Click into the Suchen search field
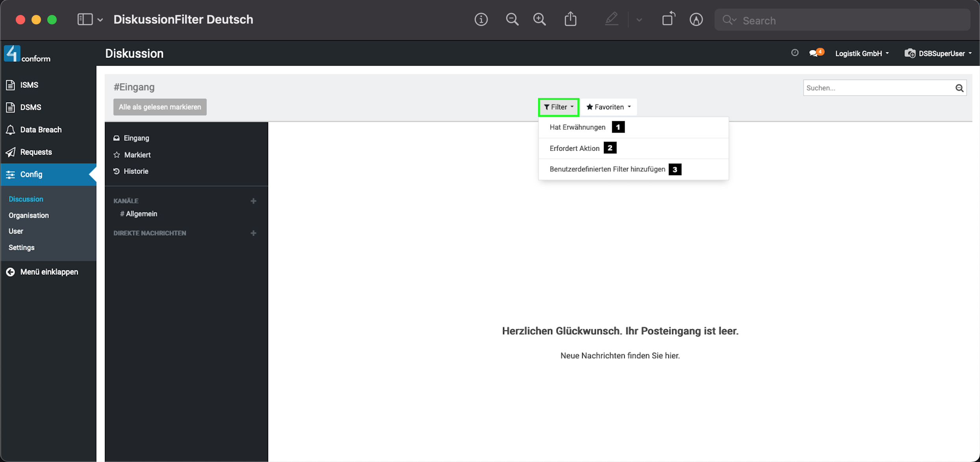 click(877, 88)
